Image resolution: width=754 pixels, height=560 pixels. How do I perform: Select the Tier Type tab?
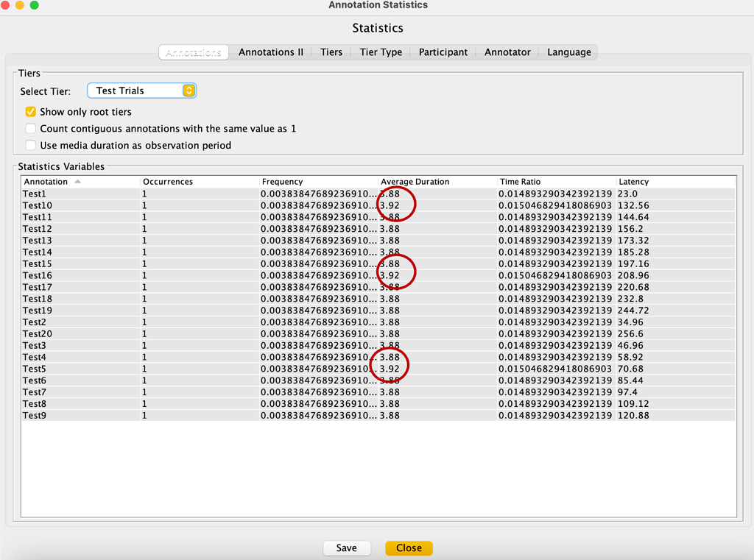click(380, 52)
